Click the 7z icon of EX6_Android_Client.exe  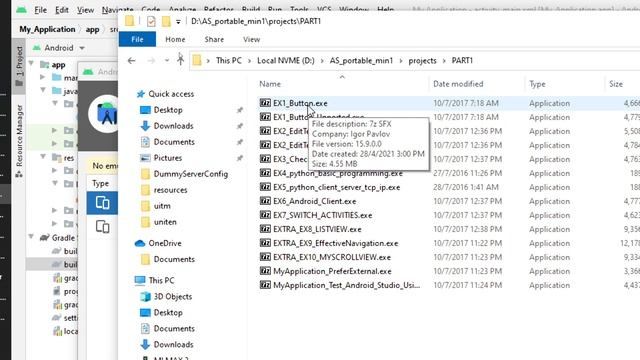point(265,201)
